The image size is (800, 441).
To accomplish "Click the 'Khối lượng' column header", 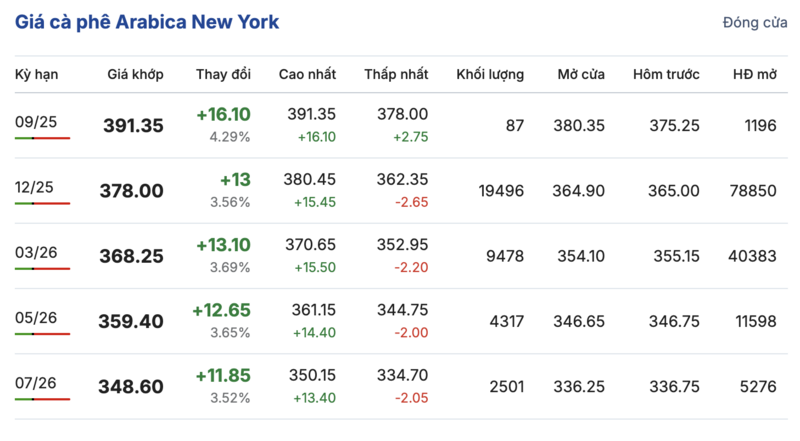I will (490, 75).
